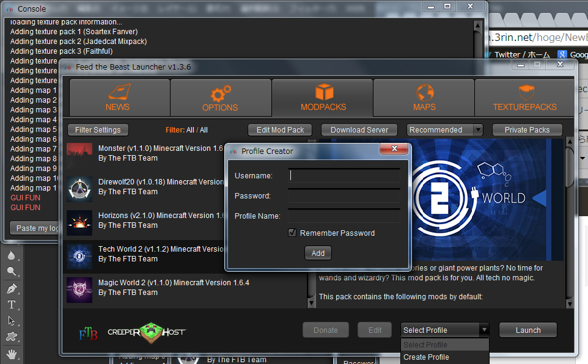The image size is (588, 364).
Task: Select the Path Selection arrow tool
Action: click(11, 321)
